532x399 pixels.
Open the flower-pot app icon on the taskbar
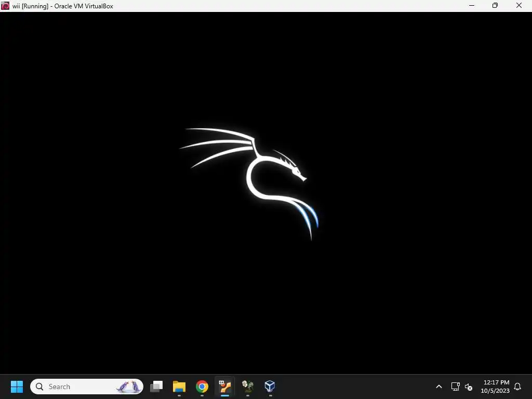click(x=248, y=387)
